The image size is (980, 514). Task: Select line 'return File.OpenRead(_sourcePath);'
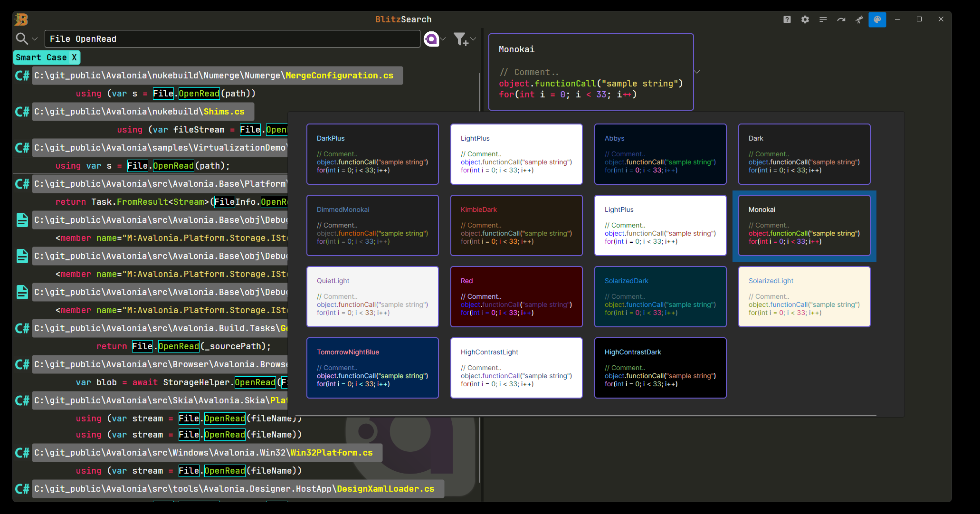pos(183,346)
